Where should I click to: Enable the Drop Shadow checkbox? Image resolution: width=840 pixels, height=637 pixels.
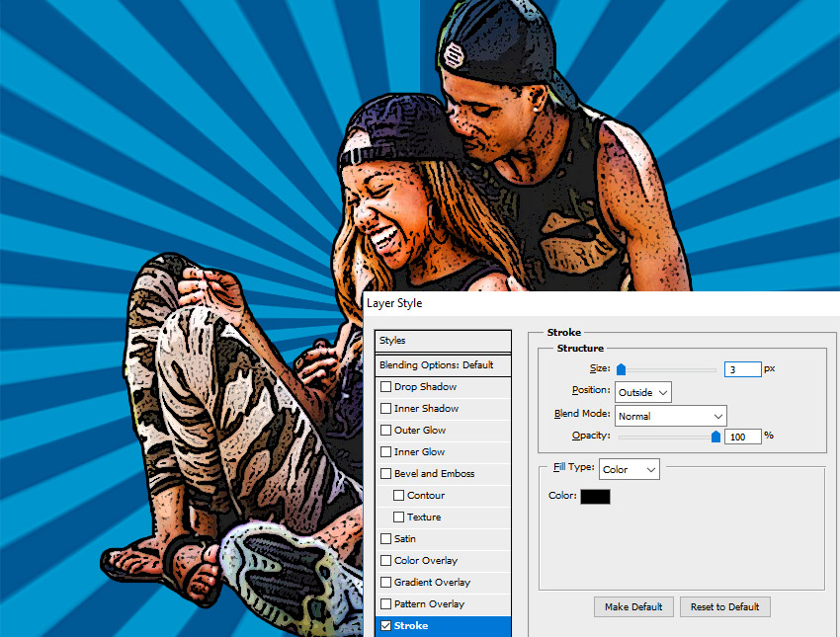[x=385, y=386]
